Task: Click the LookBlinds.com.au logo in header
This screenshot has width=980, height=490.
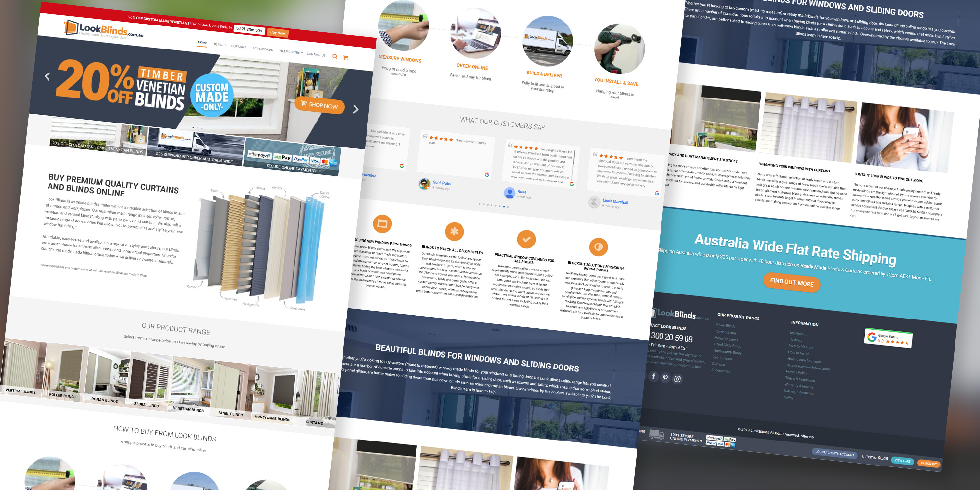Action: 104,29
